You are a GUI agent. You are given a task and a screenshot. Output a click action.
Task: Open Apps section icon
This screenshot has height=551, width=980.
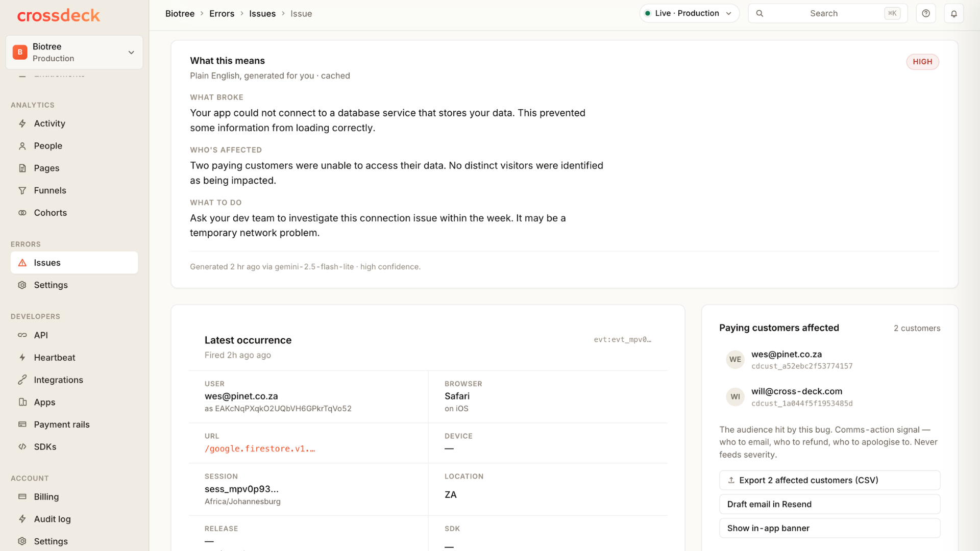click(x=22, y=402)
